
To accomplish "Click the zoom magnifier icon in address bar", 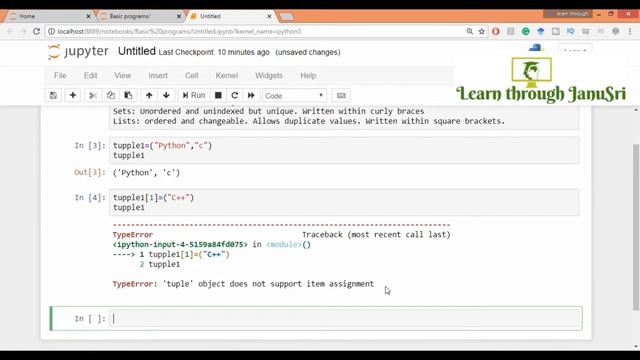I will click(x=470, y=31).
